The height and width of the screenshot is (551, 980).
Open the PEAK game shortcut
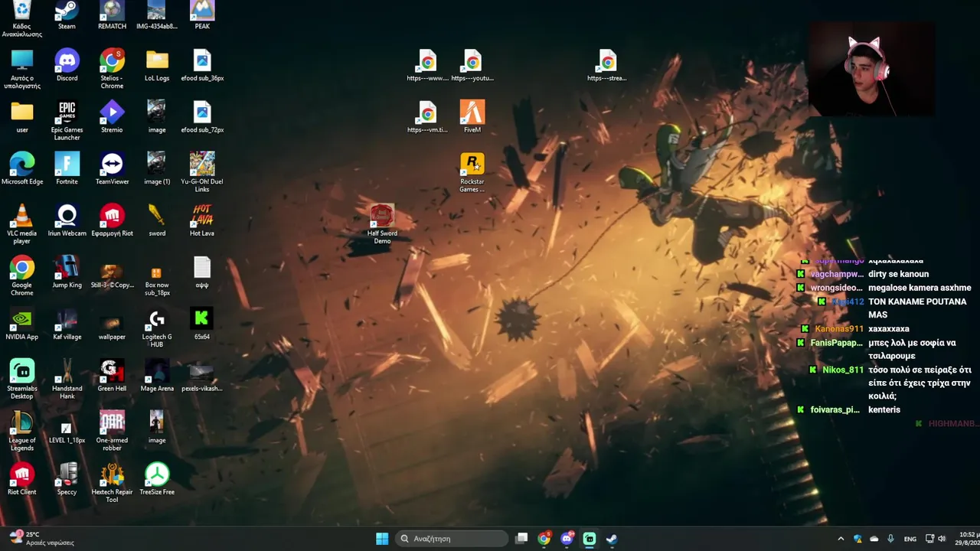202,15
